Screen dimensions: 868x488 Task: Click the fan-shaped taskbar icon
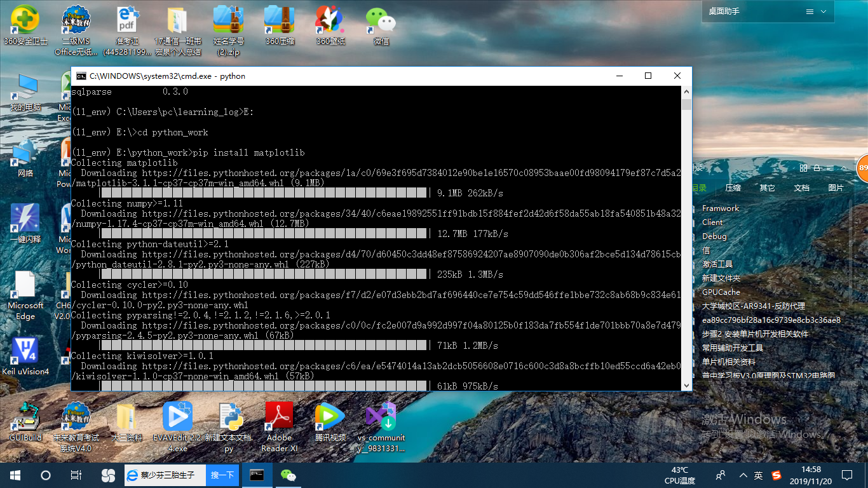point(107,475)
